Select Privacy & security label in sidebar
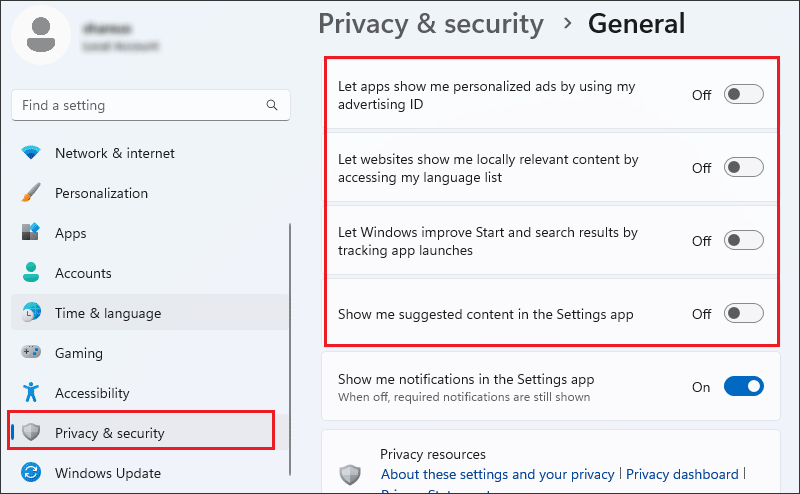 click(x=110, y=433)
